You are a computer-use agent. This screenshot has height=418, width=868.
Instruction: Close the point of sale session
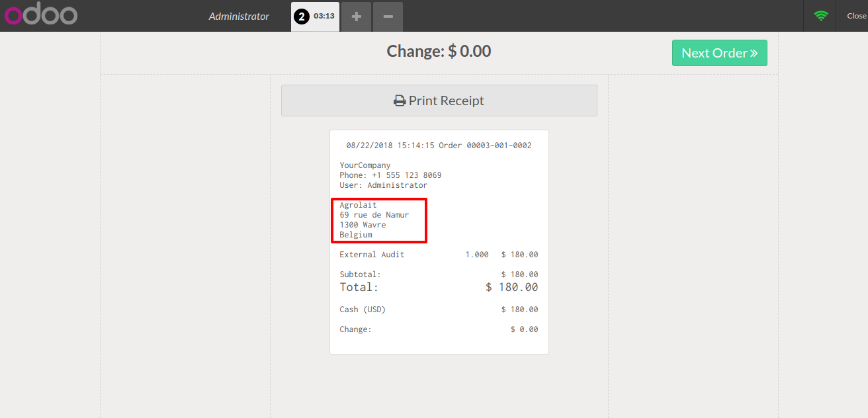pos(856,16)
